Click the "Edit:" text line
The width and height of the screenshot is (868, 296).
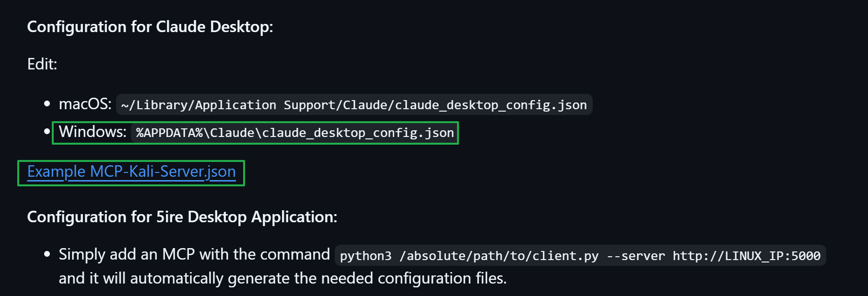pyautogui.click(x=42, y=64)
